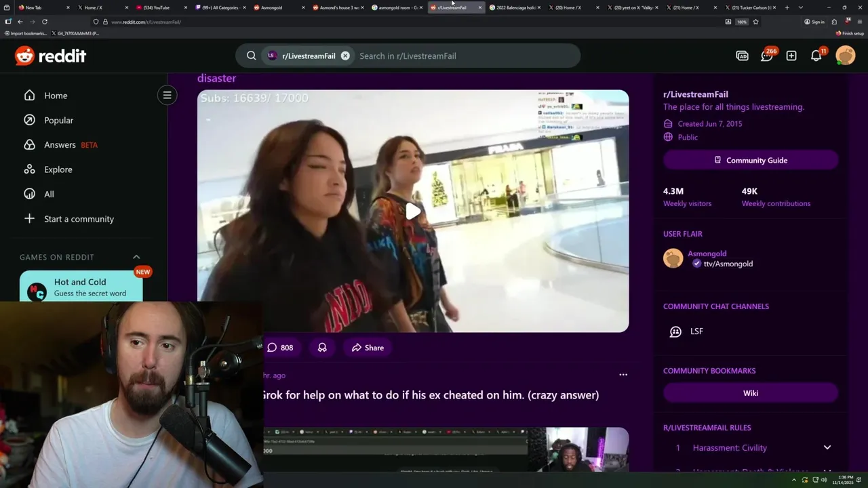Image resolution: width=868 pixels, height=488 pixels.
Task: Open the taskbar clock showing 1:36 PM
Action: tap(844, 479)
